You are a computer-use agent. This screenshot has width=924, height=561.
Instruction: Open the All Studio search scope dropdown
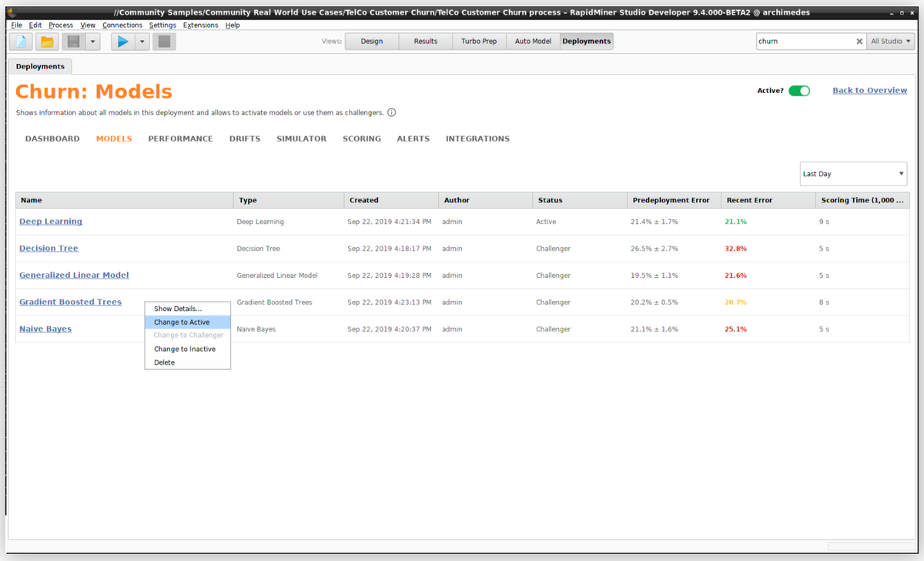(891, 42)
